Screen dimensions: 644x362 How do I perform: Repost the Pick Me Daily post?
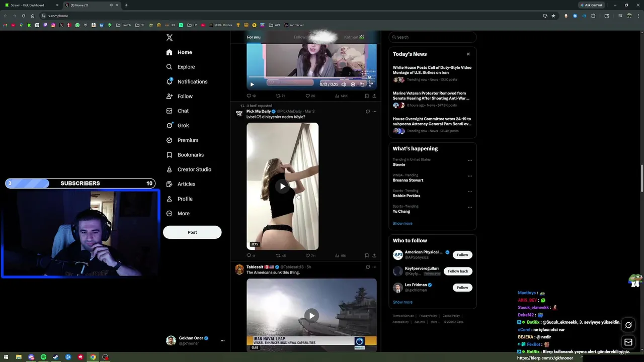click(x=281, y=256)
